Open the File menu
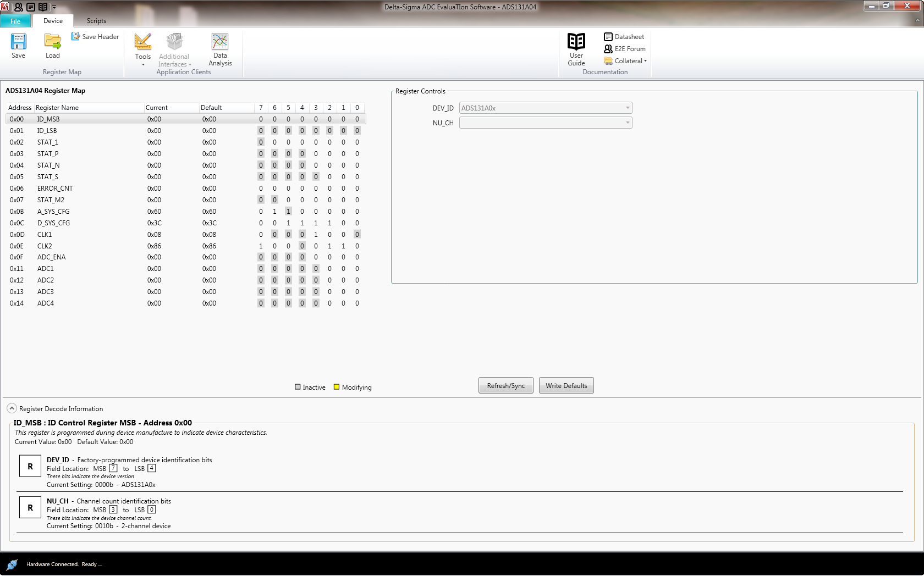The image size is (924, 576). pyautogui.click(x=15, y=21)
